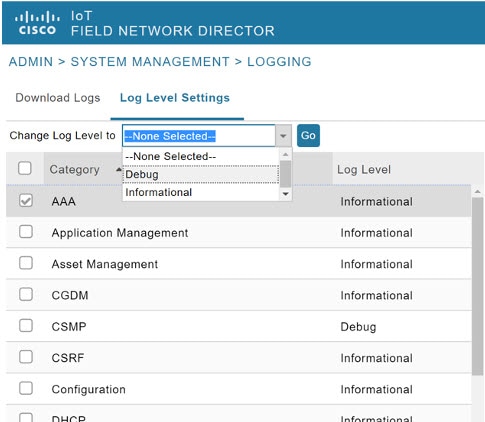The width and height of the screenshot is (485, 422).
Task: Sort by the Category column header
Action: (x=74, y=170)
